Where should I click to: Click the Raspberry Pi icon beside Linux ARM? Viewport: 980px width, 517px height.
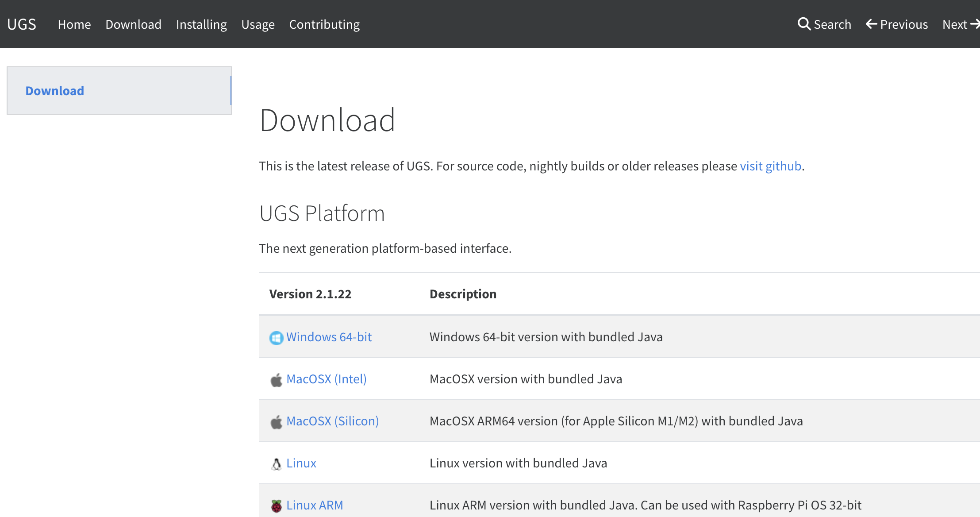click(276, 505)
